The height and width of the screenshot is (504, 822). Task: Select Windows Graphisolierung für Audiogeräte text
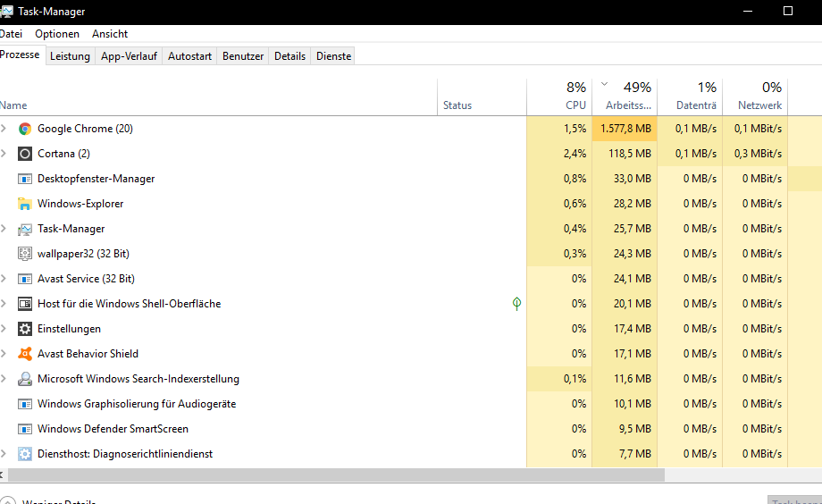[x=137, y=404]
